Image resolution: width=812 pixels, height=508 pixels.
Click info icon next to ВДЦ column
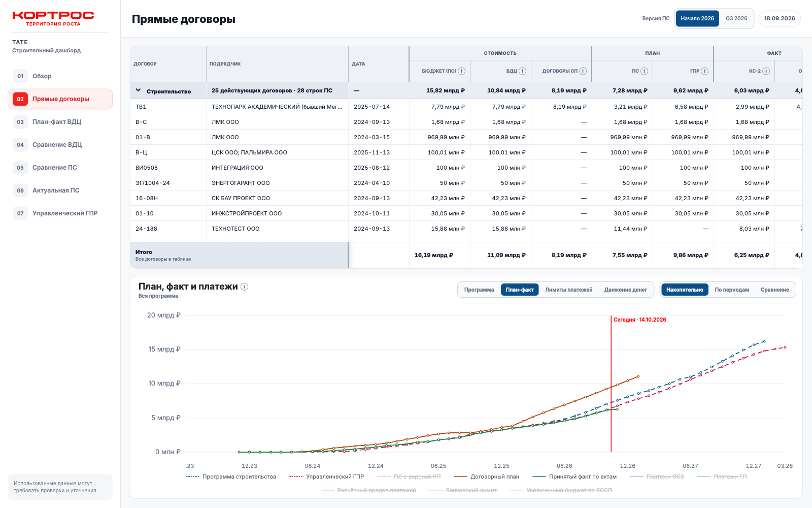click(522, 71)
